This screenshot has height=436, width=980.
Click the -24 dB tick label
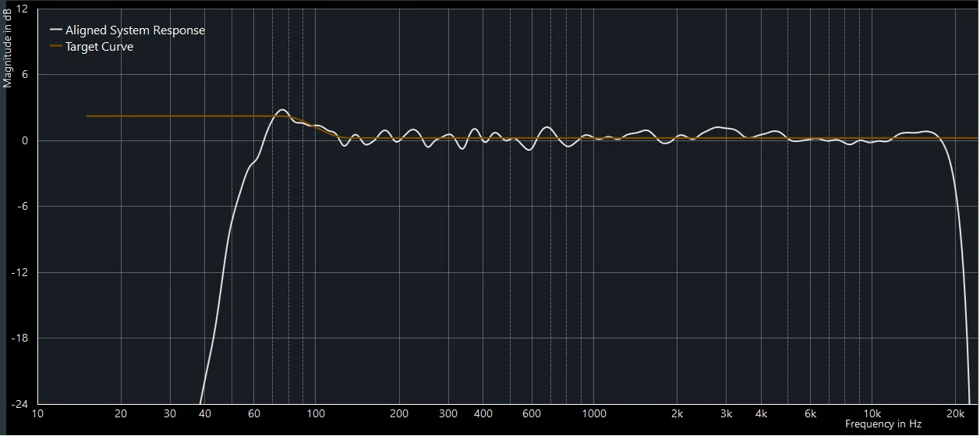pyautogui.click(x=19, y=404)
